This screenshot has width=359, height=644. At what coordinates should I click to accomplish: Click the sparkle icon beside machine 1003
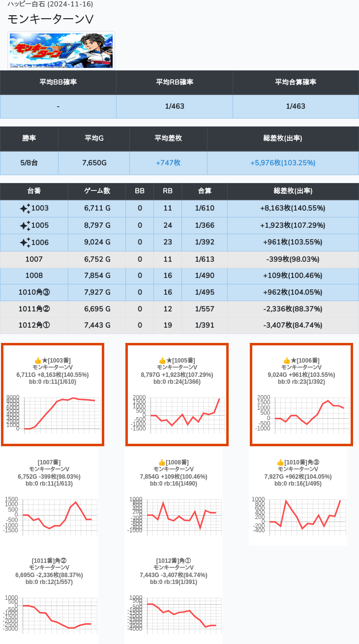click(25, 209)
